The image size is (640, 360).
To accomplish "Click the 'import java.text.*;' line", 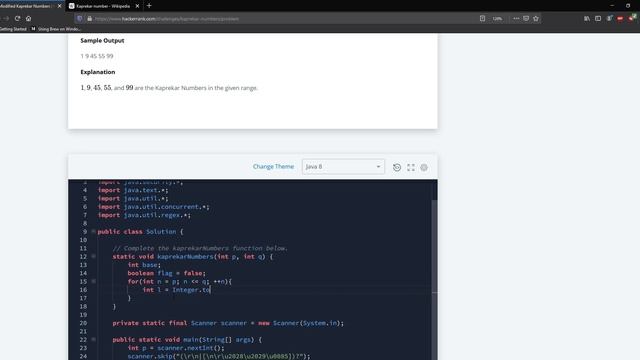I will point(133,190).
